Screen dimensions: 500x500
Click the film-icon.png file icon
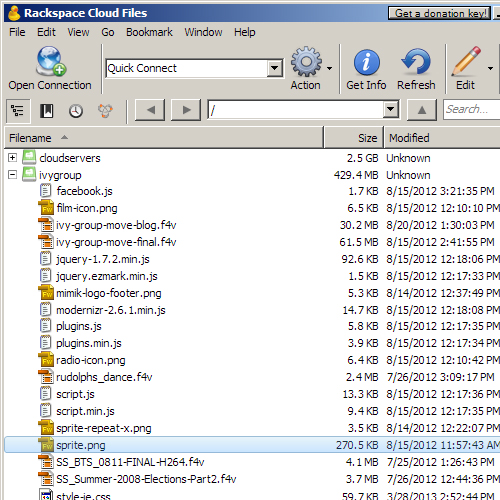(46, 208)
